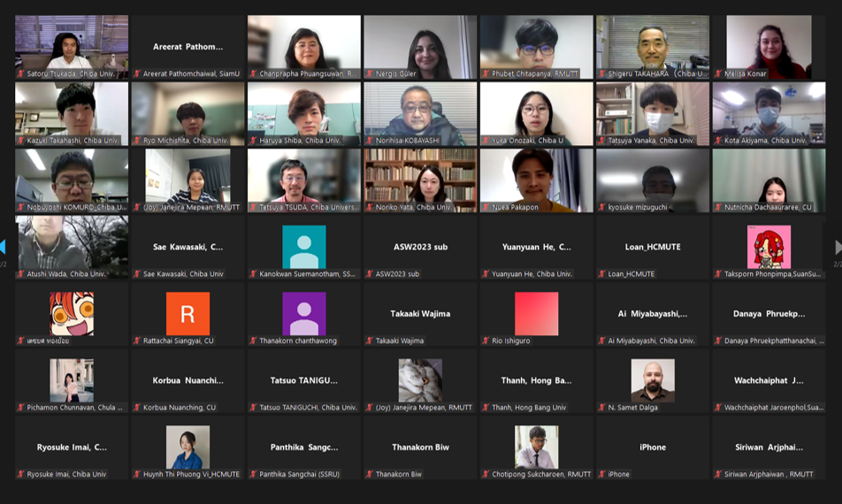Click Areerat Pathomchaiwal's name tile
Viewport: 842px width, 504px height.
(188, 47)
